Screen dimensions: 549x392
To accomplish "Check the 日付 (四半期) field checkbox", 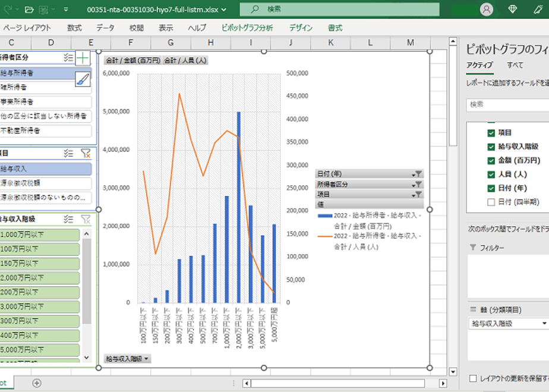I will tap(491, 202).
